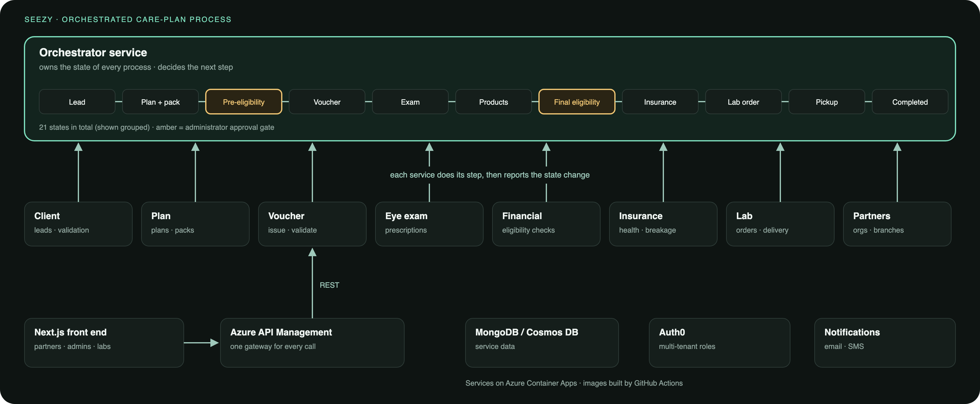Click 'plans · packs' text
Screen dimensions: 980x404
173,230
